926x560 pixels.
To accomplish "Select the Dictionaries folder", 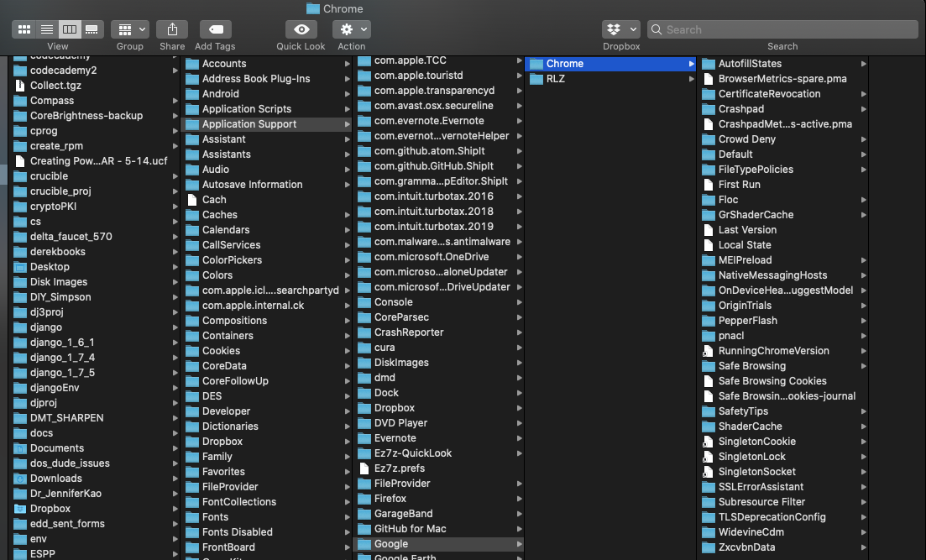I will pos(266,427).
